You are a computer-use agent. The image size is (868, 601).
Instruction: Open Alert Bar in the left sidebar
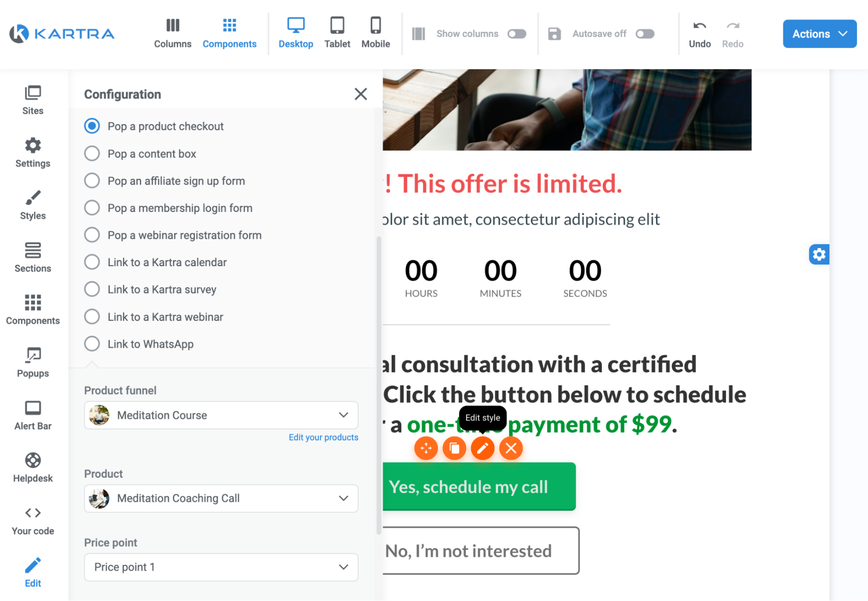tap(33, 416)
